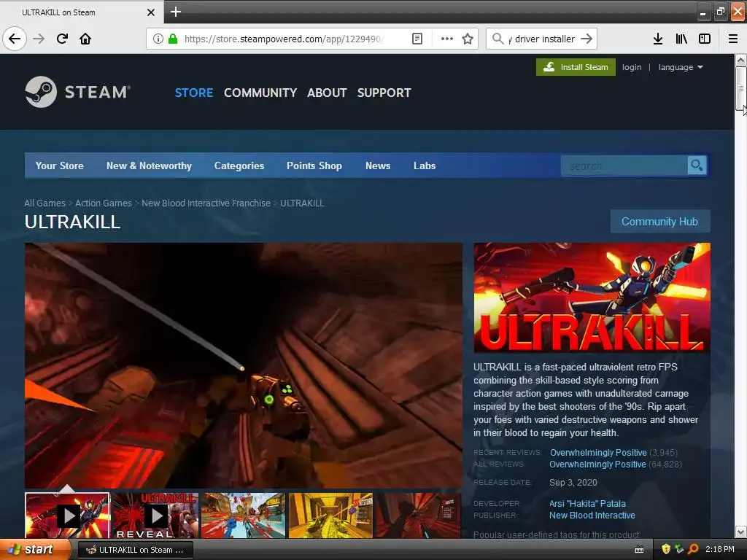Click the login link
The width and height of the screenshot is (747, 560).
[632, 67]
